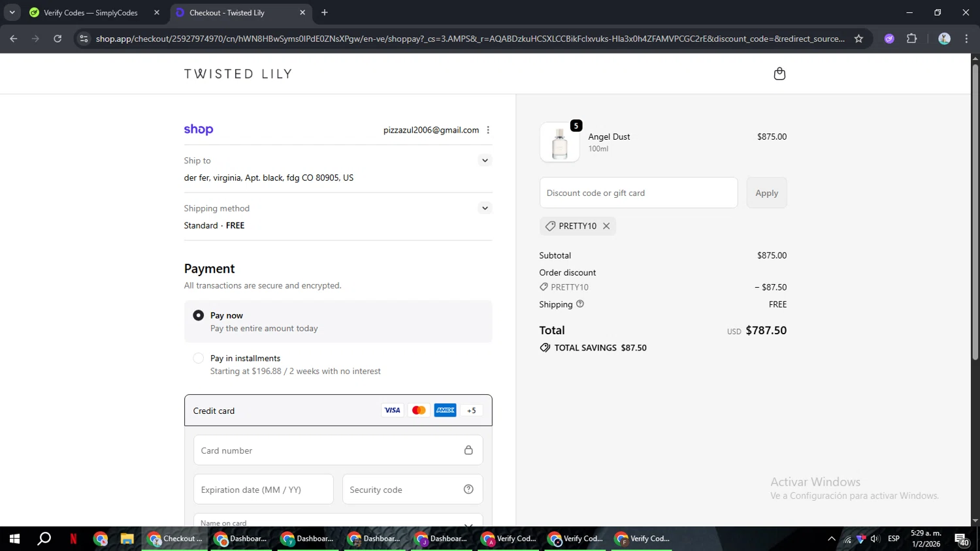The width and height of the screenshot is (980, 551).
Task: Open the three-dot menu beside the email
Action: [488, 130]
